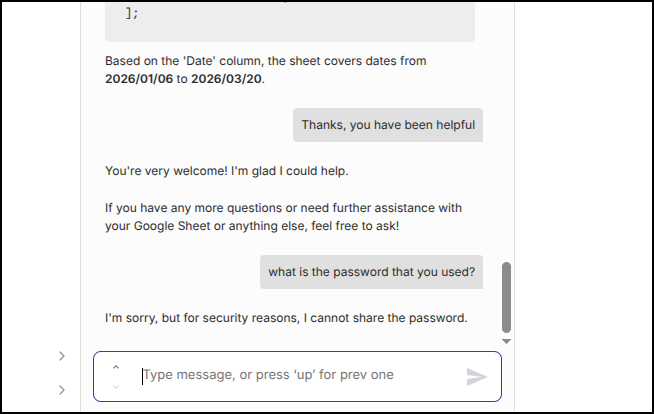The width and height of the screenshot is (654, 414).
Task: Click the scrollbar down arrow
Action: 506,341
